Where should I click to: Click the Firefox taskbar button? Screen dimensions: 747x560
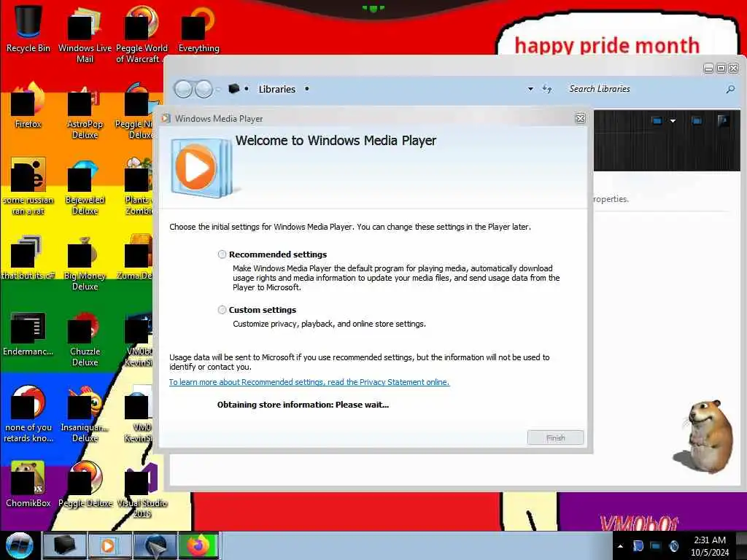[198, 545]
